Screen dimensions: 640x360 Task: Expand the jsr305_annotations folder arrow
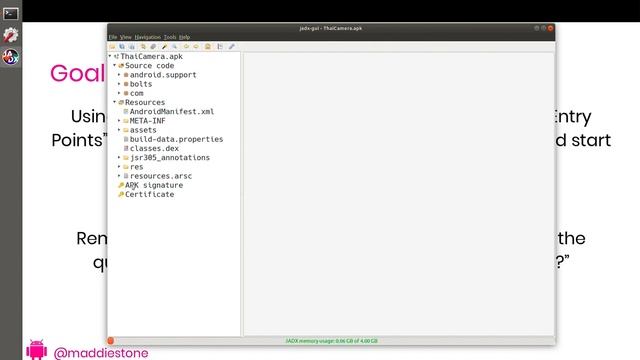[x=119, y=158]
